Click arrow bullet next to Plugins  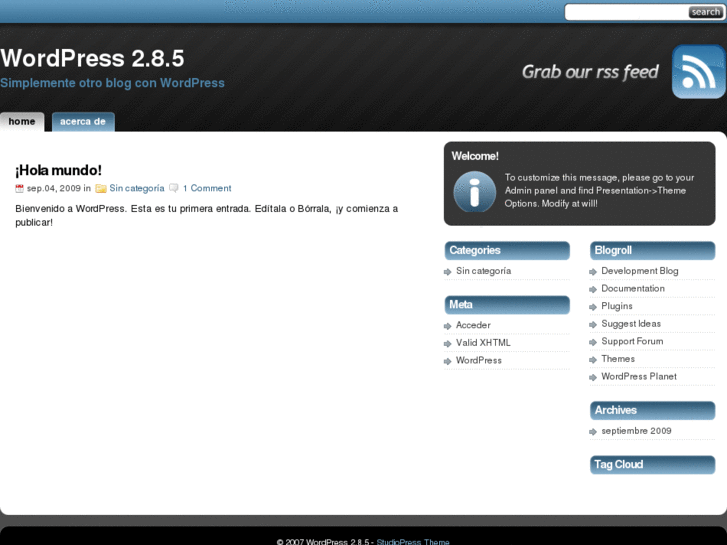(x=593, y=307)
